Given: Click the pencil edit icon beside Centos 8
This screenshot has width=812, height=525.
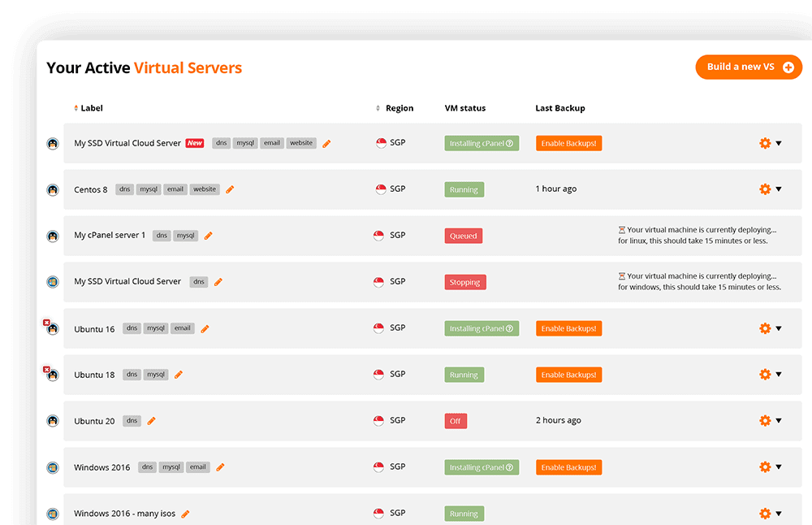Looking at the screenshot, I should 230,189.
